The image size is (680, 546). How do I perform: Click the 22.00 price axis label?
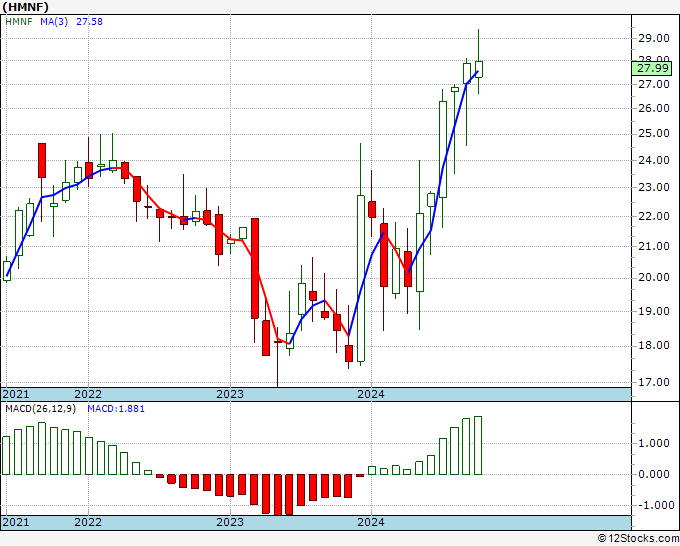654,216
